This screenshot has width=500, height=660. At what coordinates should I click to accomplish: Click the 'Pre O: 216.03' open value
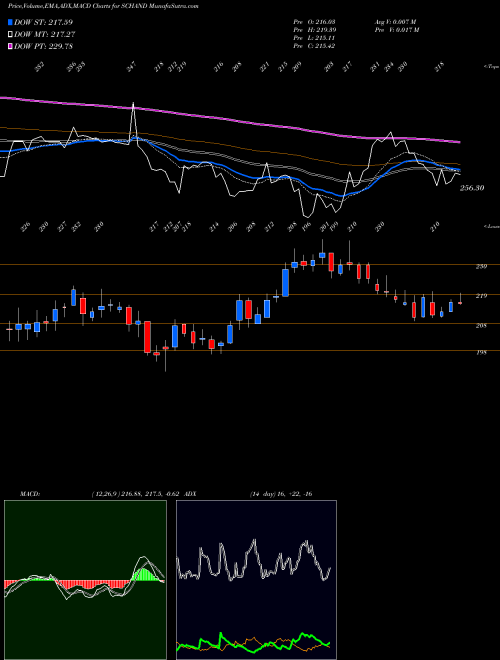314,21
